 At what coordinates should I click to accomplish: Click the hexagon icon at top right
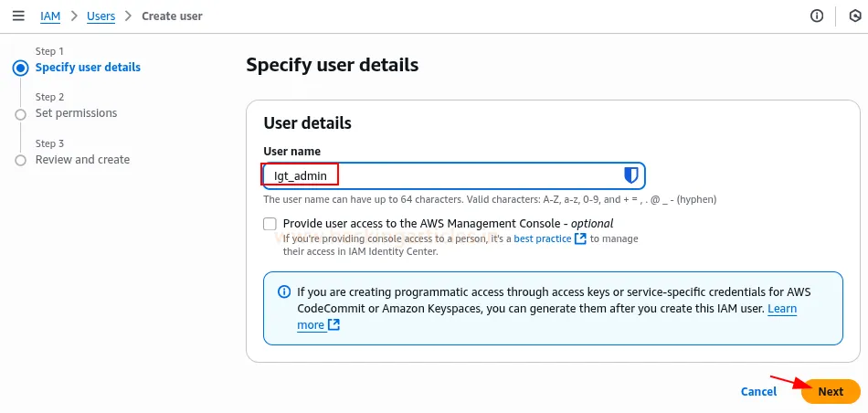coord(854,16)
